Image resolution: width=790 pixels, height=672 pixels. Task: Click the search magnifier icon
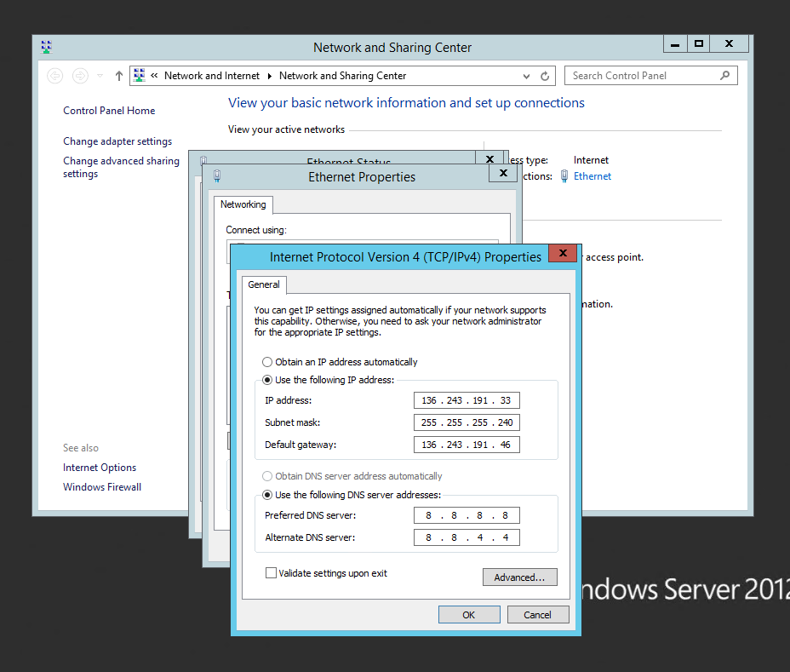(x=724, y=76)
